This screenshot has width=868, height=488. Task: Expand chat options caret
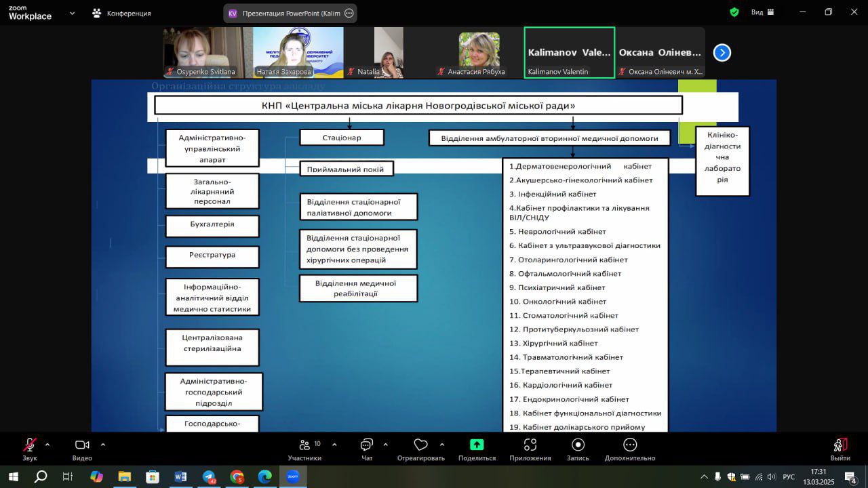point(386,445)
